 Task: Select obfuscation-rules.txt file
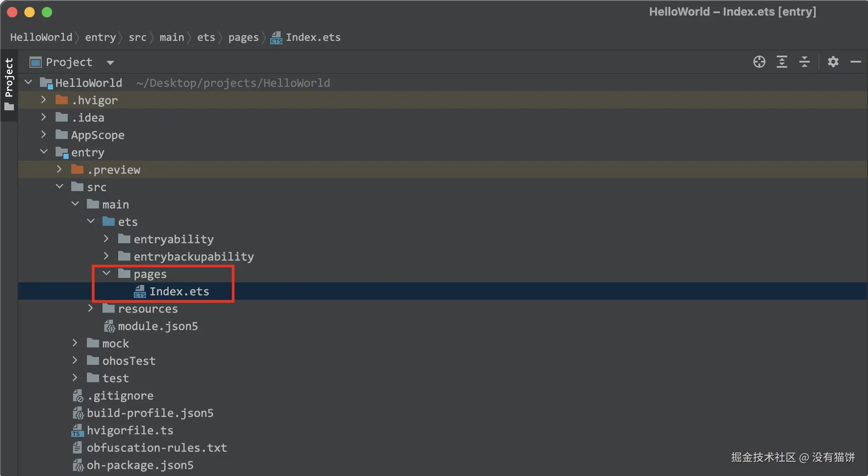click(x=156, y=448)
